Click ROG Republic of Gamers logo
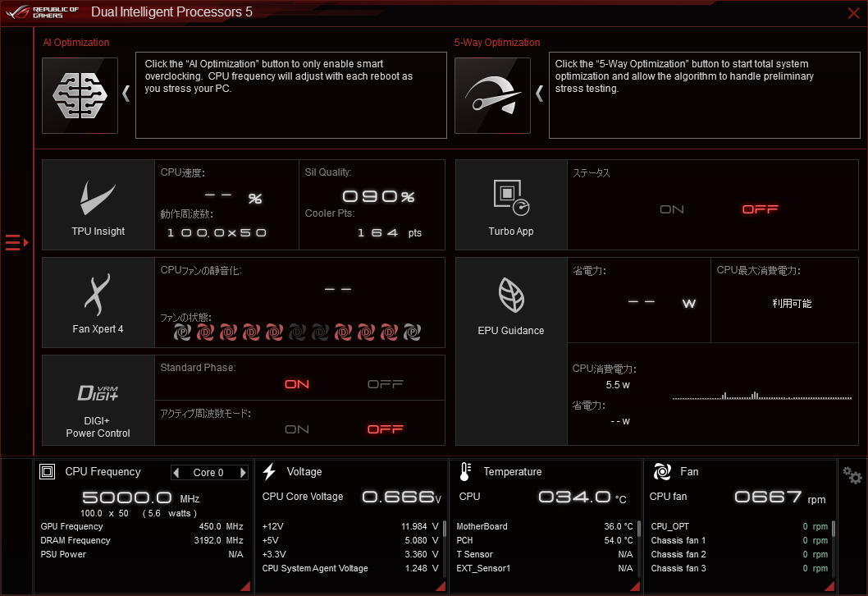Viewport: 868px width, 596px height. pos(42,12)
